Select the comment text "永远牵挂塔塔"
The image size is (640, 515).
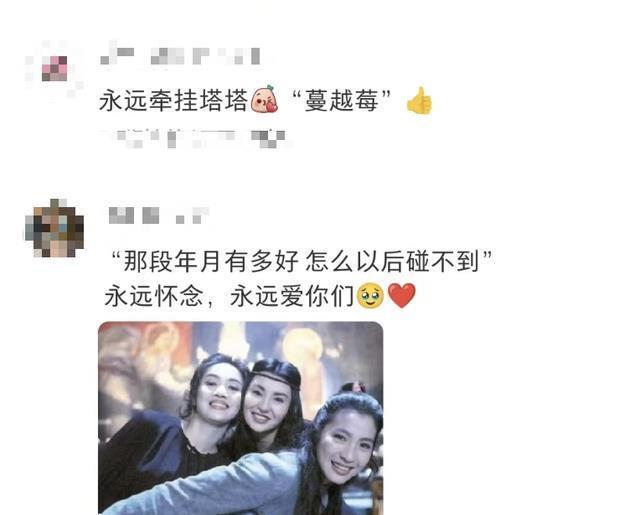174,100
